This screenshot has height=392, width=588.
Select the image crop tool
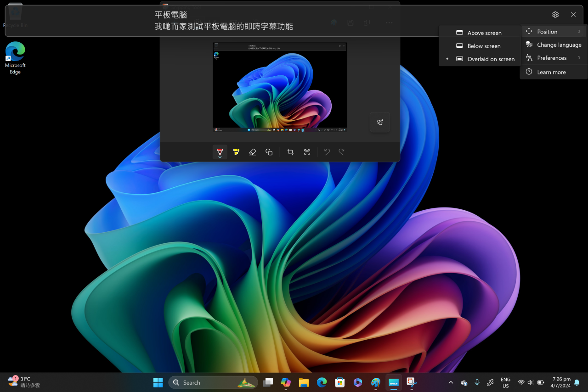[290, 151]
